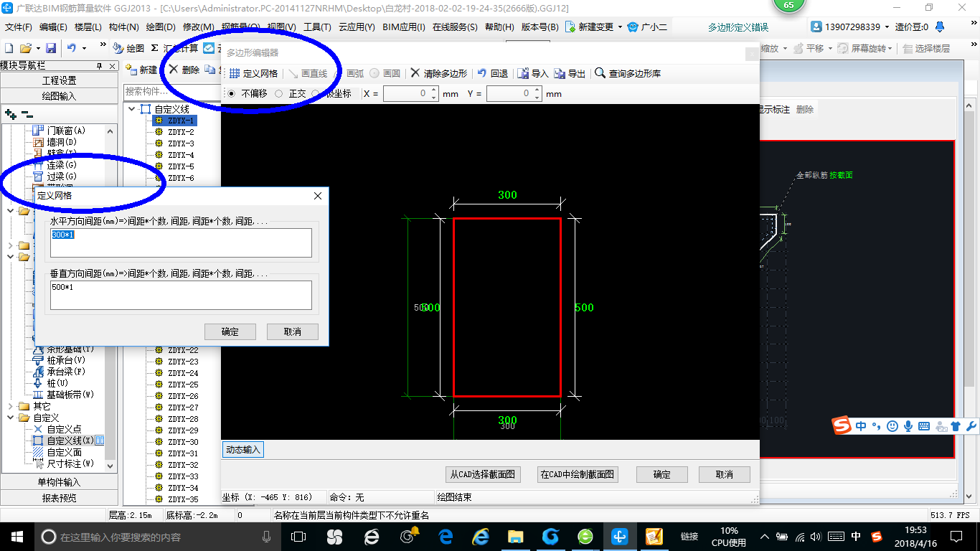
Task: Click the 导出 export icon
Action: click(570, 73)
